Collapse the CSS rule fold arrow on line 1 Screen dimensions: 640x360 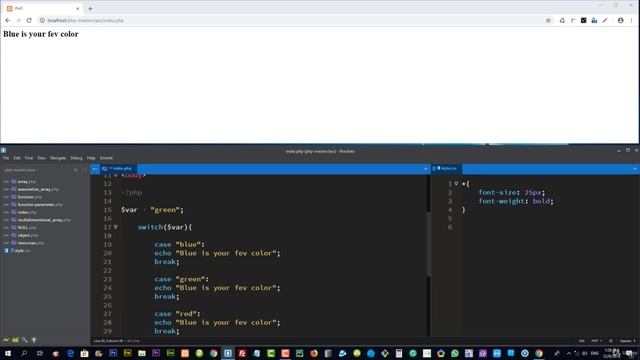pyautogui.click(x=456, y=184)
